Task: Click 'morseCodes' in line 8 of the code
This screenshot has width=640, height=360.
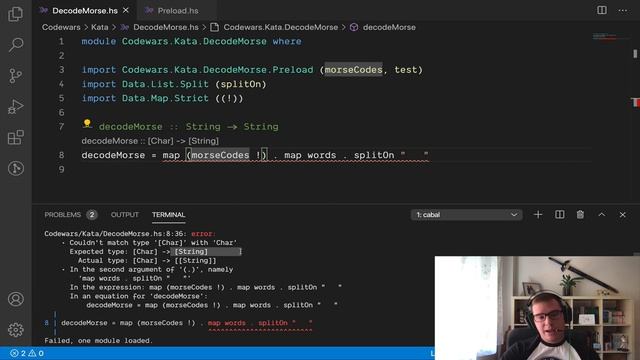Action: click(x=220, y=155)
